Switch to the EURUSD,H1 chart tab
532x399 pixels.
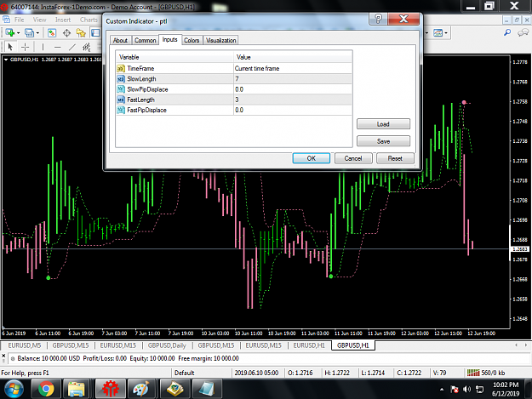[x=309, y=345]
